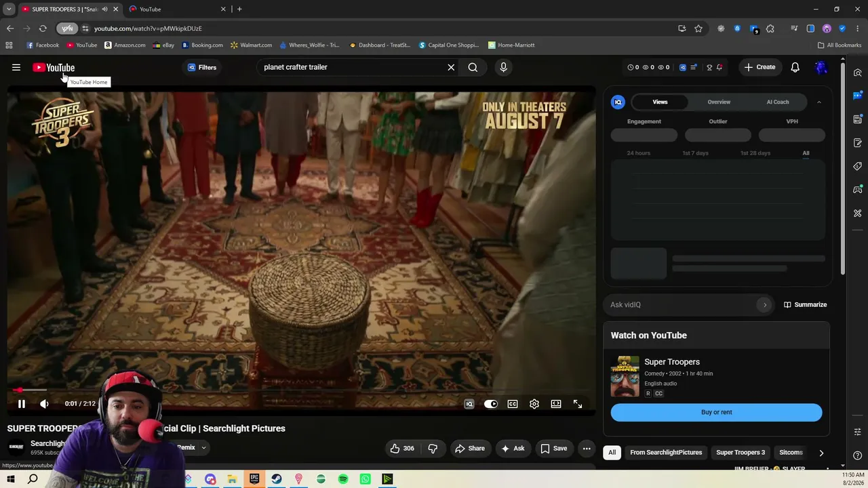This screenshot has width=868, height=488.
Task: Run the search with the magnifier button
Action: pos(473,67)
